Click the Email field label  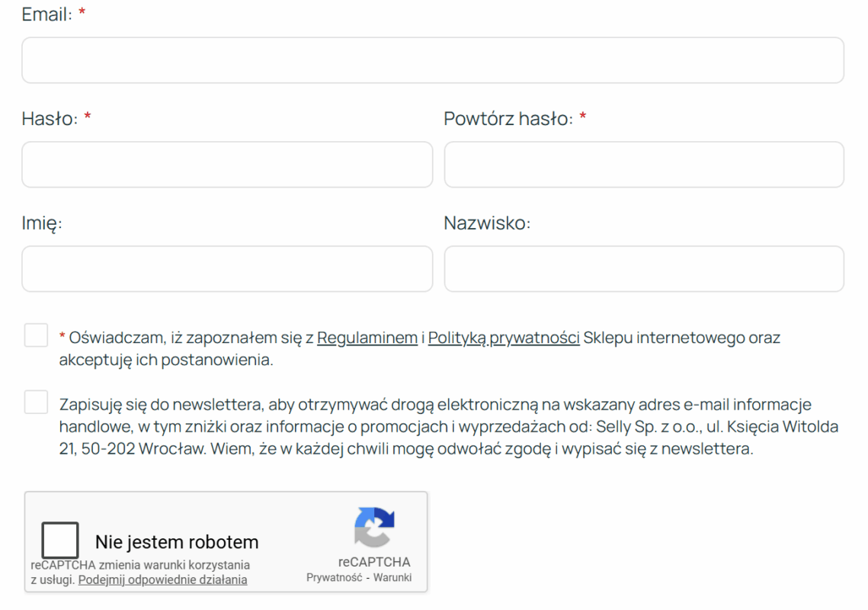pos(46,14)
